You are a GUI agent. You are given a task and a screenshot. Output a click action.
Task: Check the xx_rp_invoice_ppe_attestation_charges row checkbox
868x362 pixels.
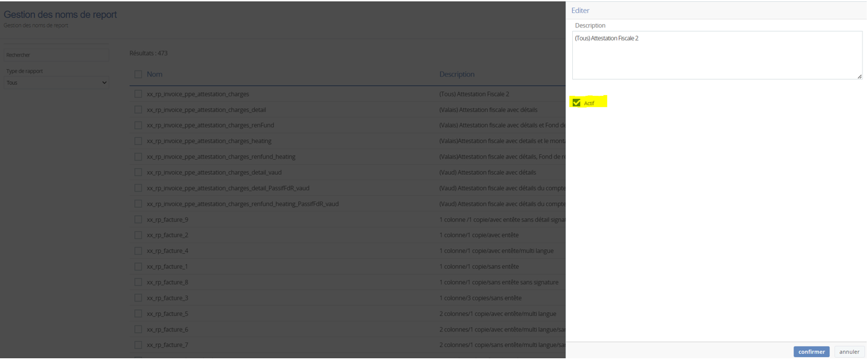coord(138,94)
